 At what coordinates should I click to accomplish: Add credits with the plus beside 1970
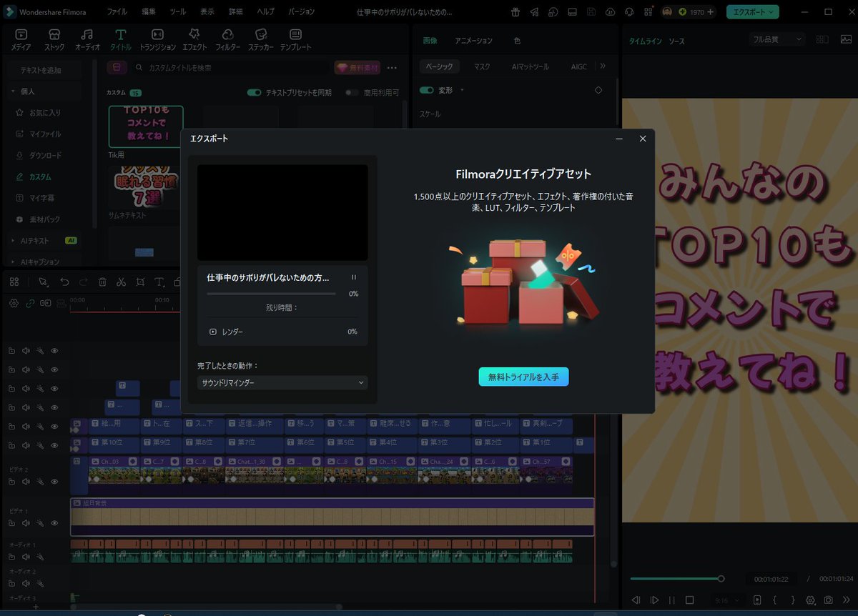(710, 12)
